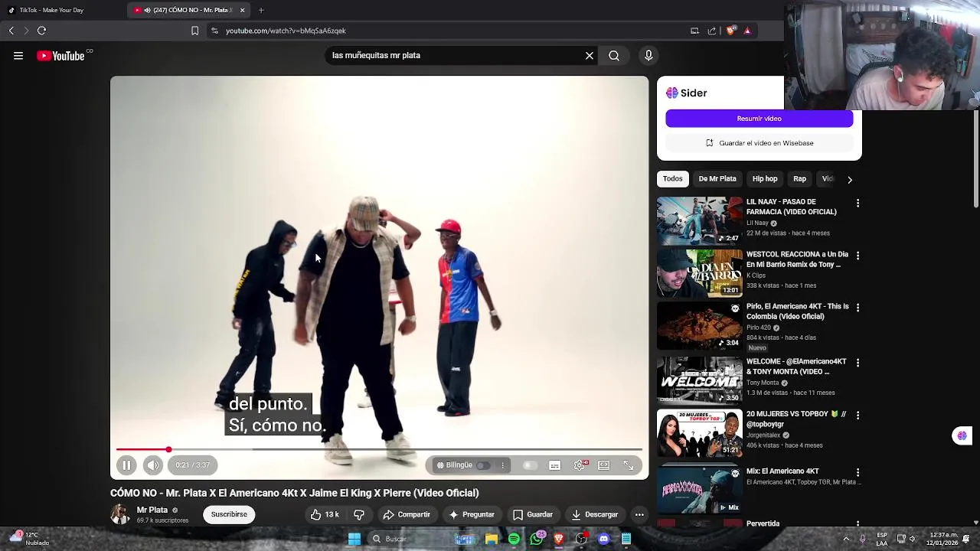The image size is (980, 551).
Task: Open options for El Americano mix
Action: (857, 472)
